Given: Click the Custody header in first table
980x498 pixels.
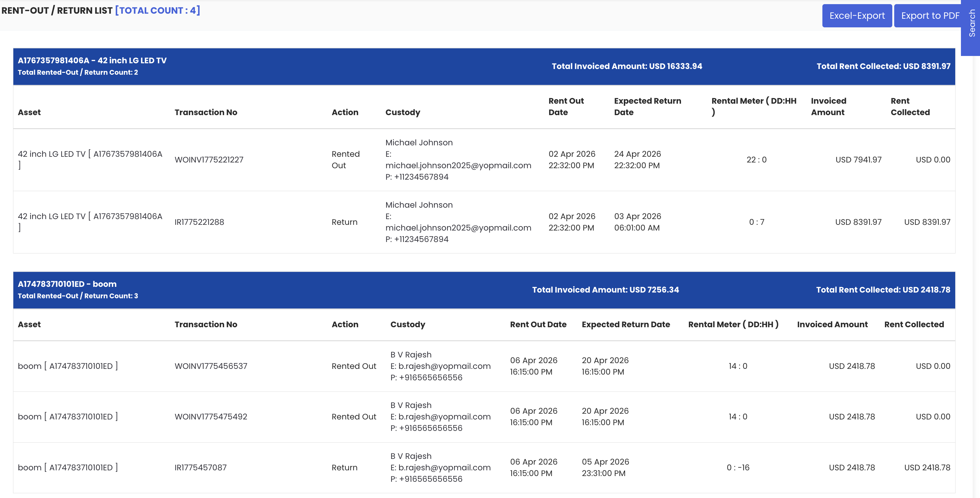Looking at the screenshot, I should coord(403,112).
